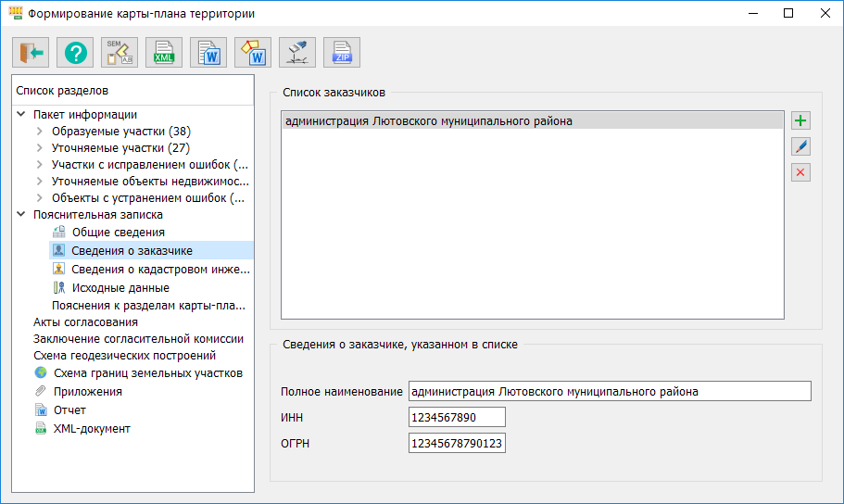Click the ZIP archive toolbar icon
Screen dimensions: 844x504
[x=342, y=53]
